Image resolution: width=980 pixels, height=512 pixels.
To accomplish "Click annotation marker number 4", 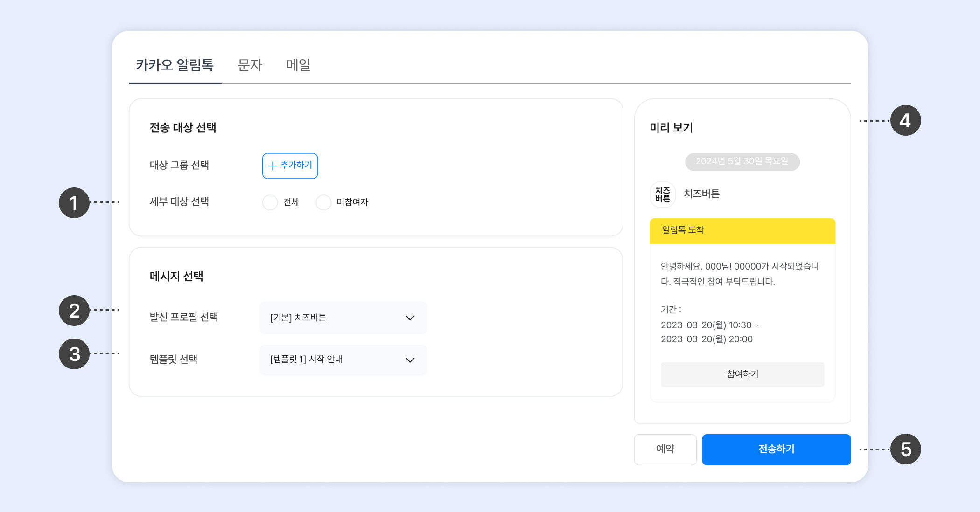I will (x=905, y=121).
